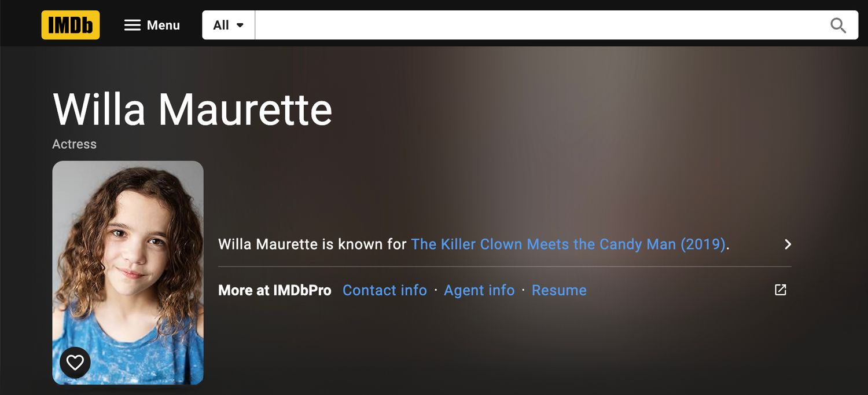Click the More at IMDbPro label
This screenshot has height=395, width=868.
tap(275, 290)
